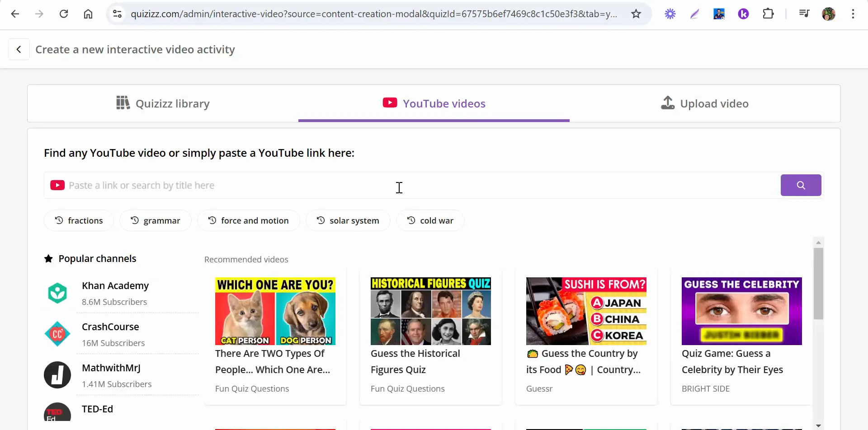
Task: Open the TED-Ed channel
Action: [x=97, y=409]
